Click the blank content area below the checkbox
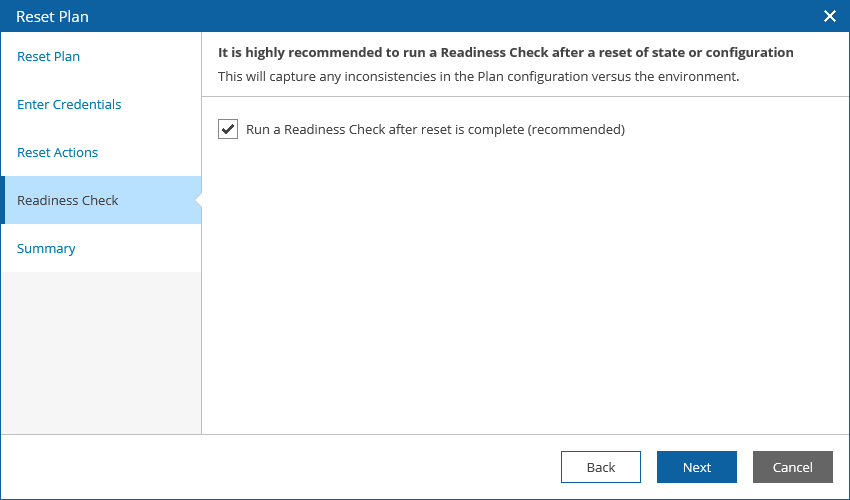Screen dimensions: 850x500 click(x=520, y=290)
